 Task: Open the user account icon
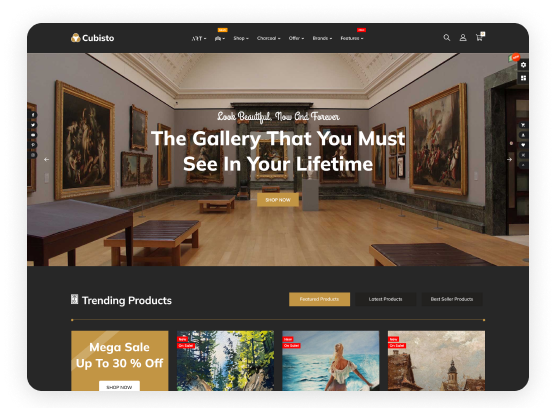463,38
